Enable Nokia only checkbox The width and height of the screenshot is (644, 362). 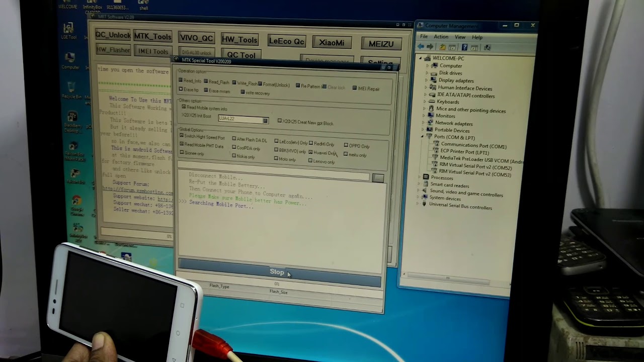pos(234,156)
